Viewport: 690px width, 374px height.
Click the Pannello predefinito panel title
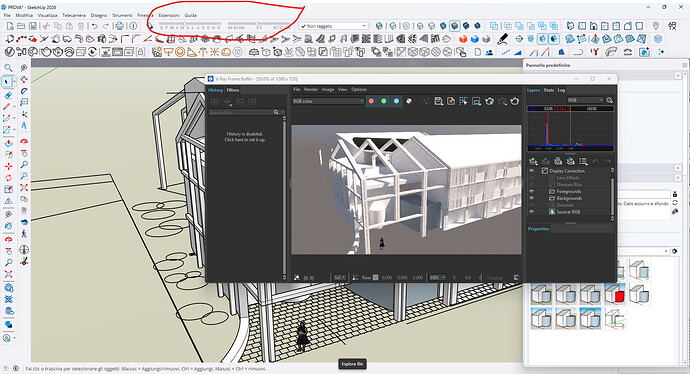point(548,65)
